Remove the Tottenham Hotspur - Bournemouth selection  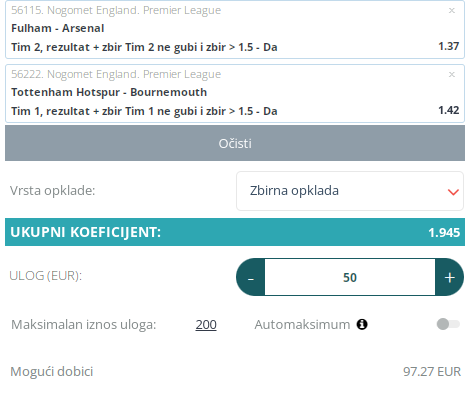click(452, 74)
